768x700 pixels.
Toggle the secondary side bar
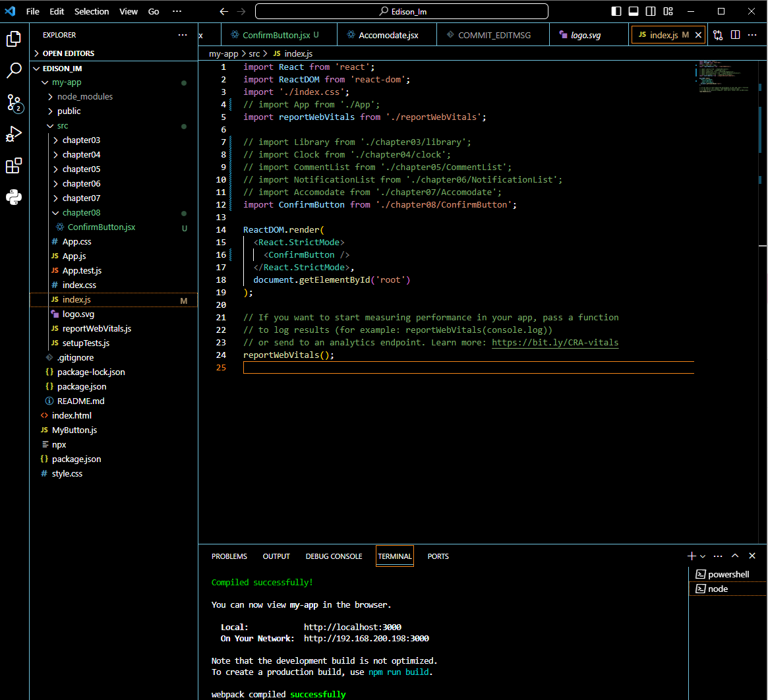coord(651,11)
